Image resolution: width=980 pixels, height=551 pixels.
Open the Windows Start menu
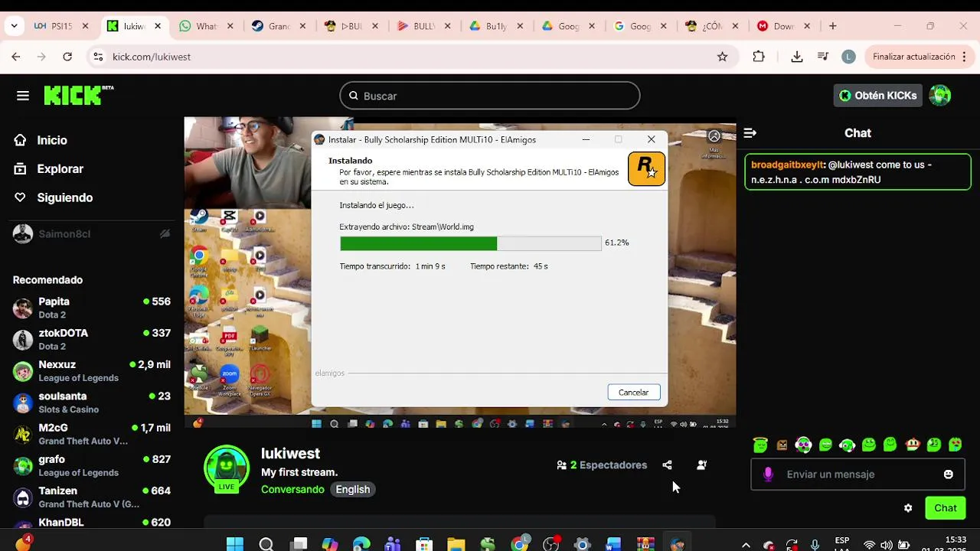tap(235, 544)
